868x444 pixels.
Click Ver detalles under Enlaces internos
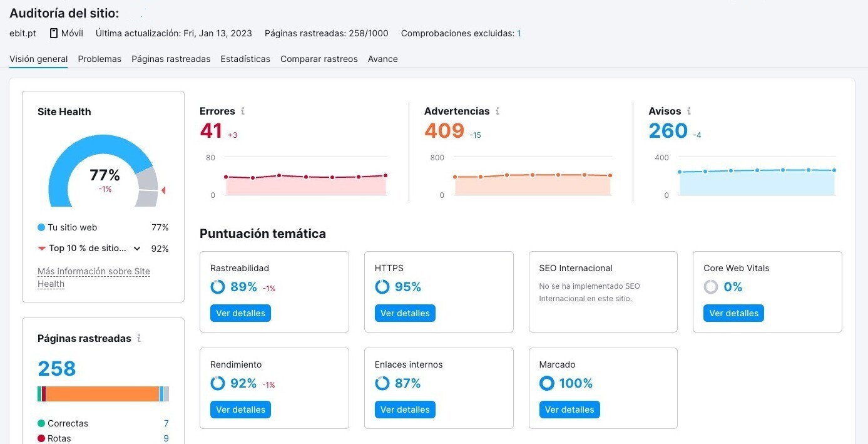tap(405, 410)
